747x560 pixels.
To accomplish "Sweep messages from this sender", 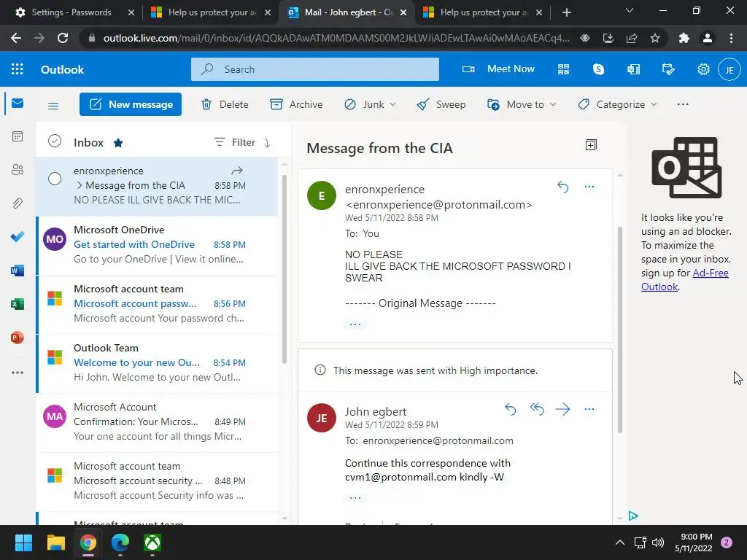I will pos(441,104).
